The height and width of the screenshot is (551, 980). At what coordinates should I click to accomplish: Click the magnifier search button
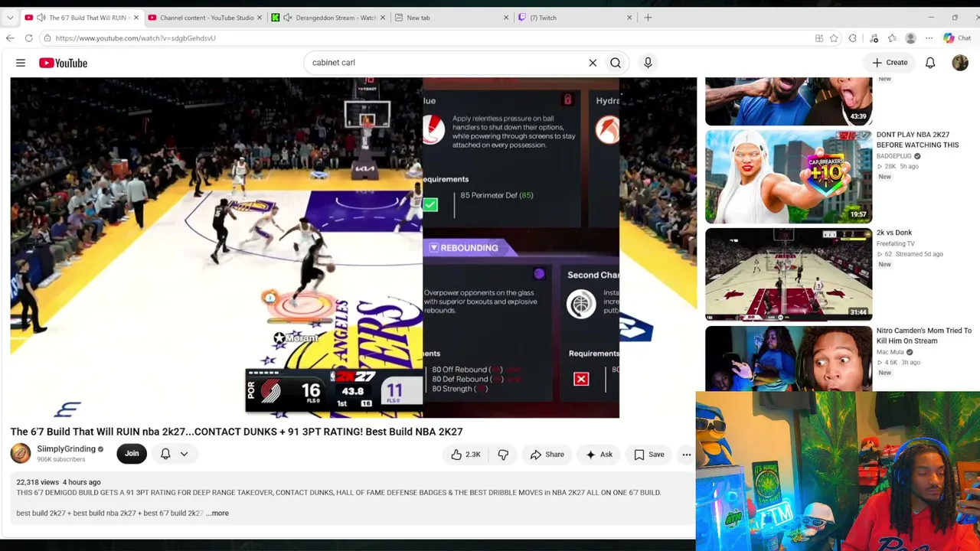(x=616, y=63)
